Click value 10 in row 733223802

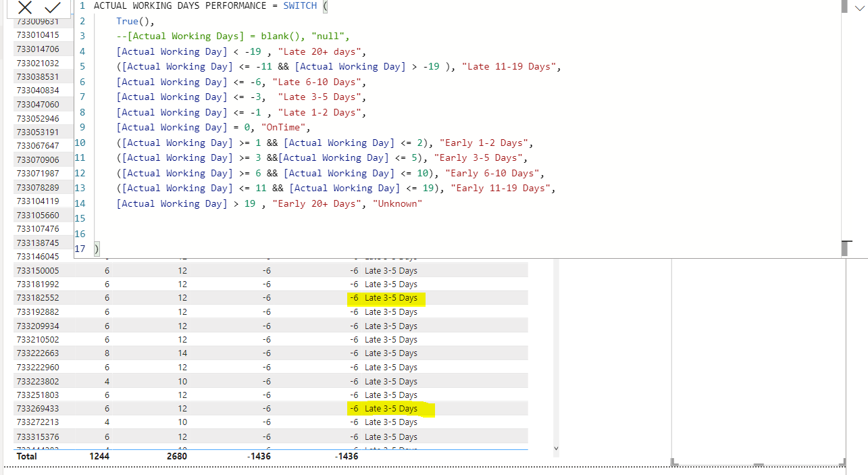(x=182, y=381)
